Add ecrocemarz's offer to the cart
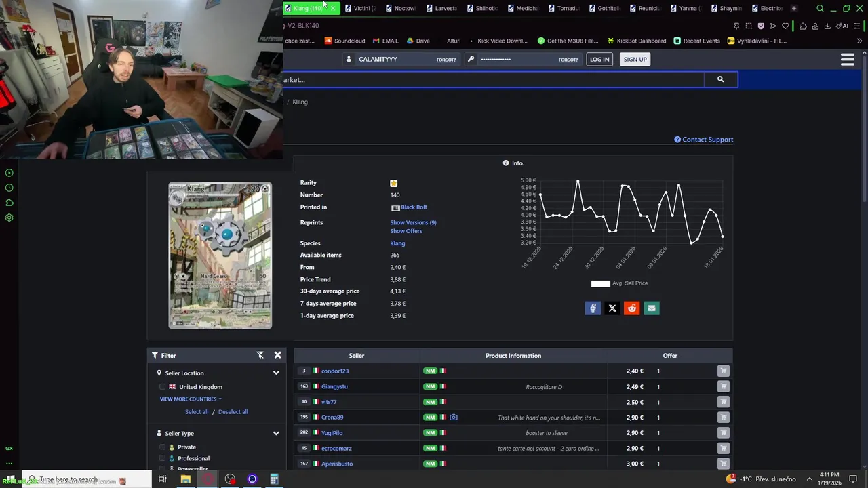Image resolution: width=868 pixels, height=488 pixels. pos(723,448)
